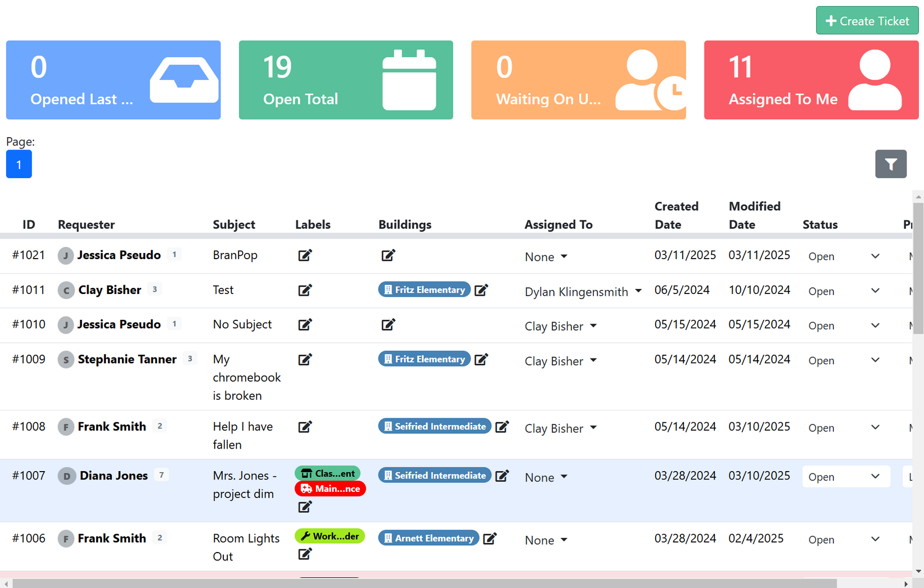This screenshot has width=924, height=588.
Task: Edit labels icon on ticket #1007
Action: click(305, 507)
